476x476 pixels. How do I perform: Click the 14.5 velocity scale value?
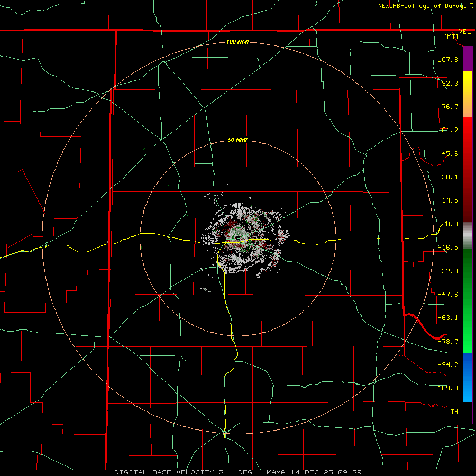click(x=450, y=200)
